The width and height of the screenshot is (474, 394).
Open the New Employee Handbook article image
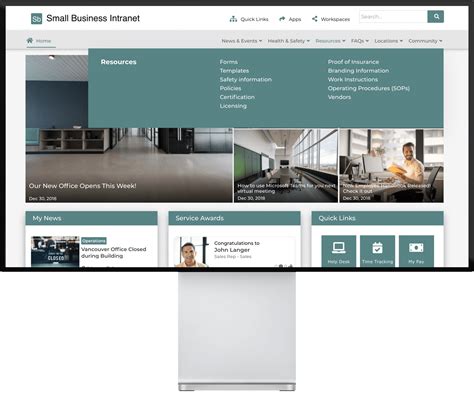tap(391, 166)
